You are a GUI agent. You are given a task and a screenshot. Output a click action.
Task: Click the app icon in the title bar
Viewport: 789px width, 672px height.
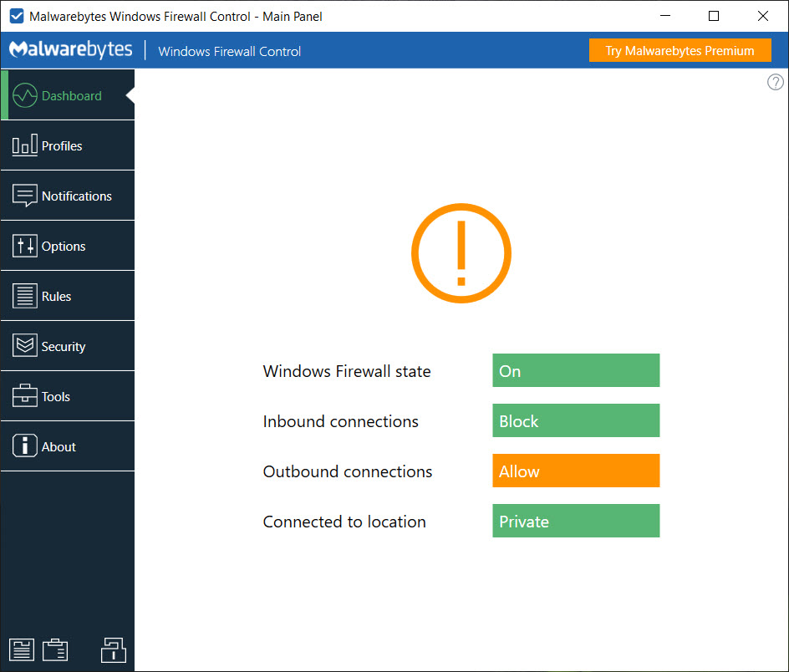(16, 16)
